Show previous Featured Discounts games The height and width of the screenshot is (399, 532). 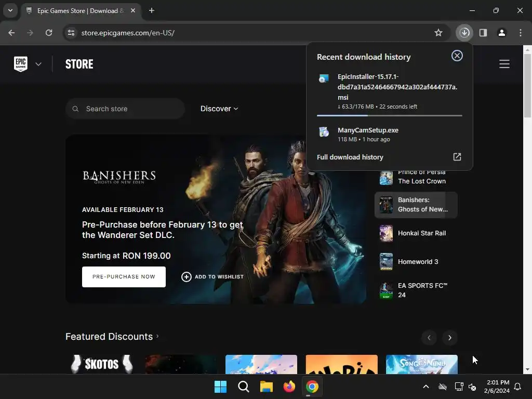pos(429,338)
